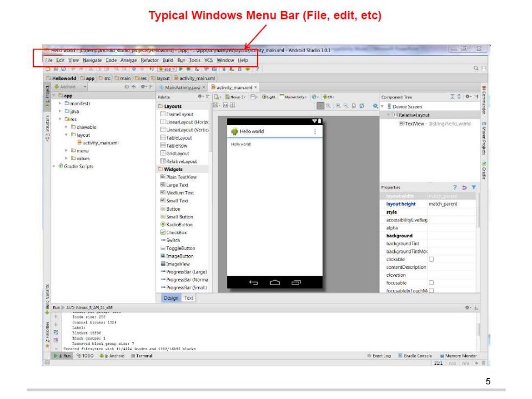Open the Refactor menu

tap(150, 60)
